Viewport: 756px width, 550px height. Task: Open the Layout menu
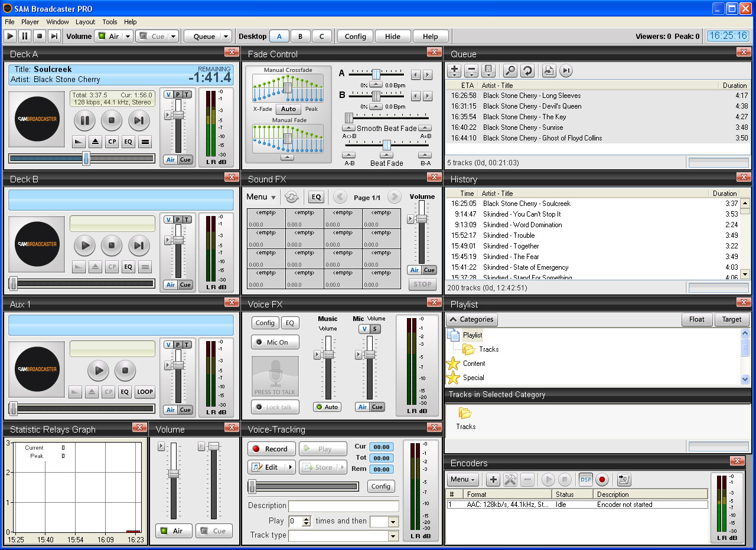[86, 22]
